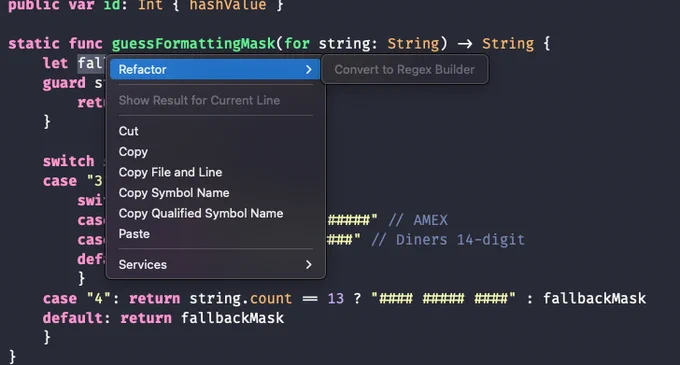This screenshot has width=680, height=365.
Task: Click the 'let' keyword
Action: [56, 63]
